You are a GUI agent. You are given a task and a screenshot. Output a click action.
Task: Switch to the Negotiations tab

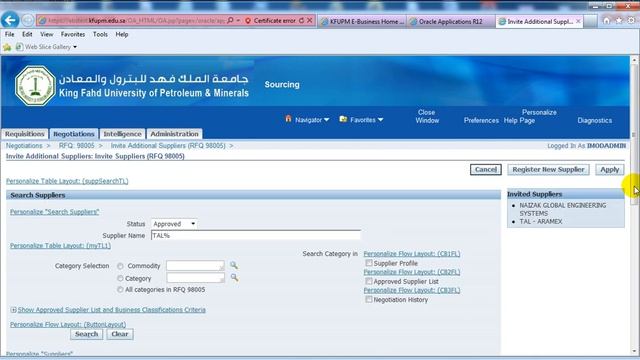tap(73, 134)
